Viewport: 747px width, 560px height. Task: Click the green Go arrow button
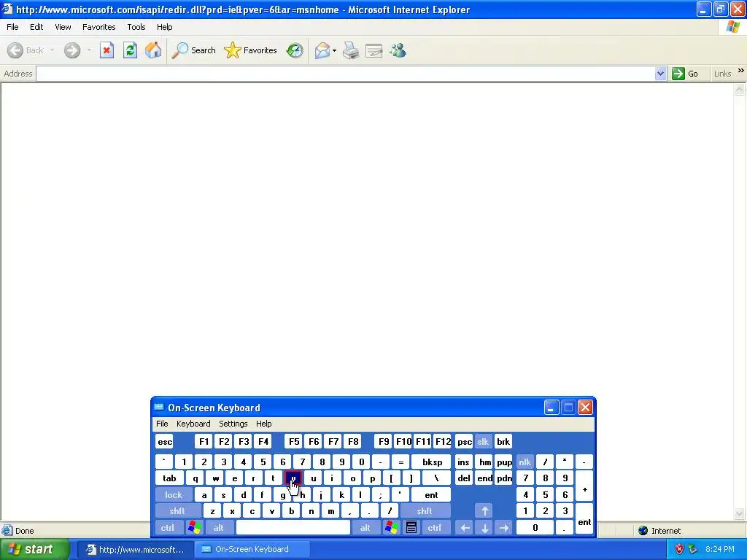click(685, 74)
